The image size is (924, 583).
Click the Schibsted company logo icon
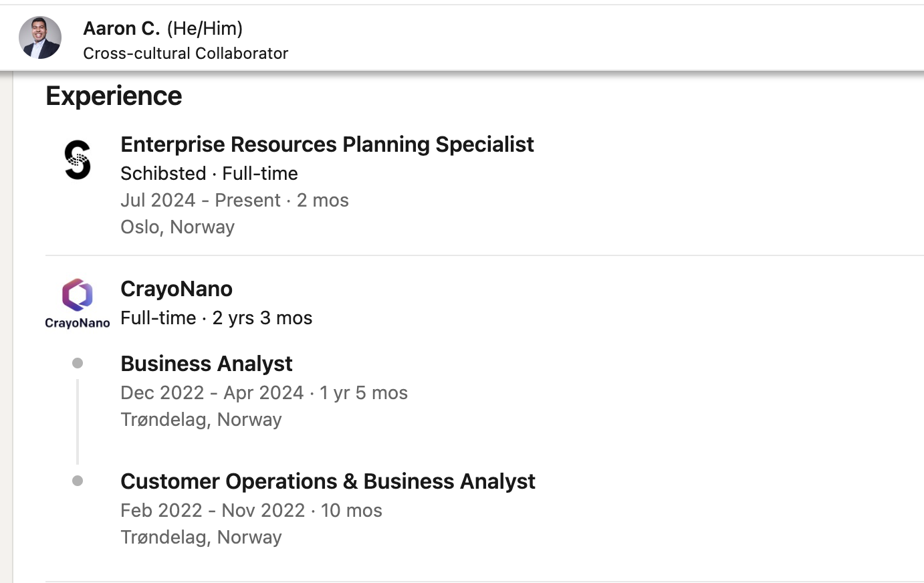click(78, 160)
